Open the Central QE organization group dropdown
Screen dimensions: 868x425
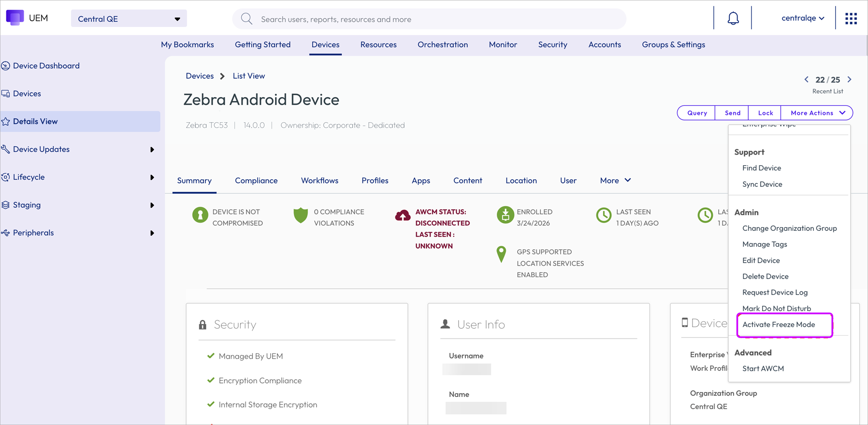tap(129, 19)
